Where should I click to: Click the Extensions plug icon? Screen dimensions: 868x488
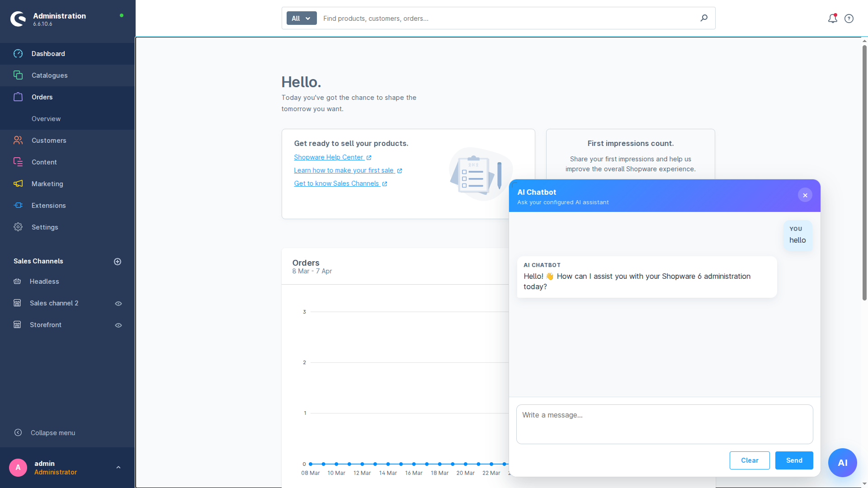[x=18, y=206]
